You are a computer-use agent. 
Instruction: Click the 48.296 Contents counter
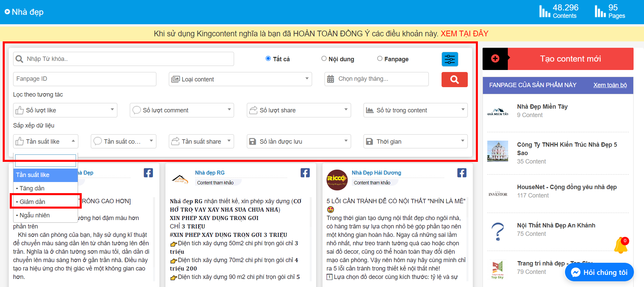click(559, 11)
